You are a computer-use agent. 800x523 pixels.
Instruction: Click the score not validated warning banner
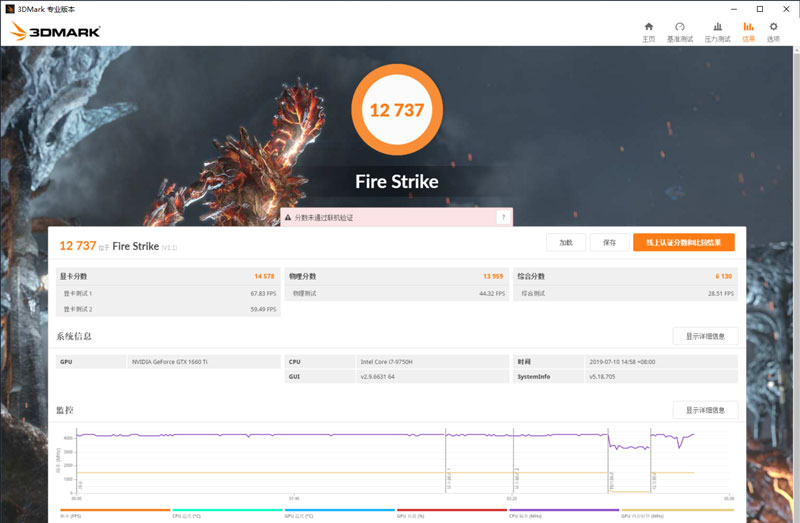click(x=396, y=217)
